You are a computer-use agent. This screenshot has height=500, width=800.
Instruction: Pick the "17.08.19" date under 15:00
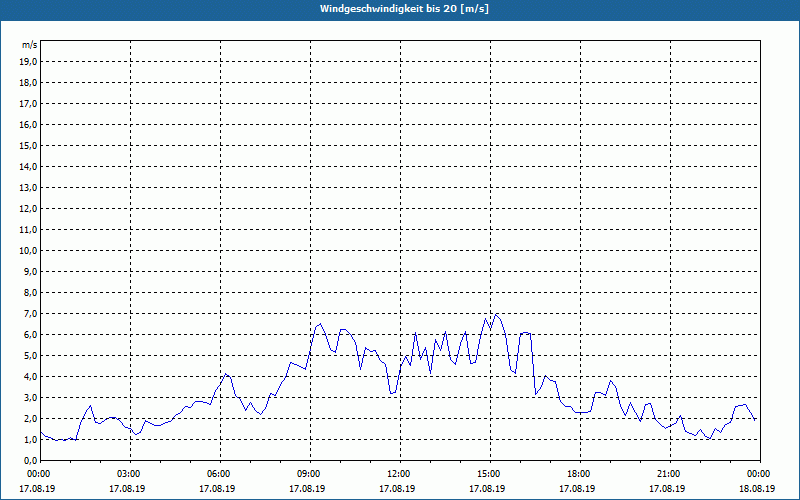coord(487,489)
